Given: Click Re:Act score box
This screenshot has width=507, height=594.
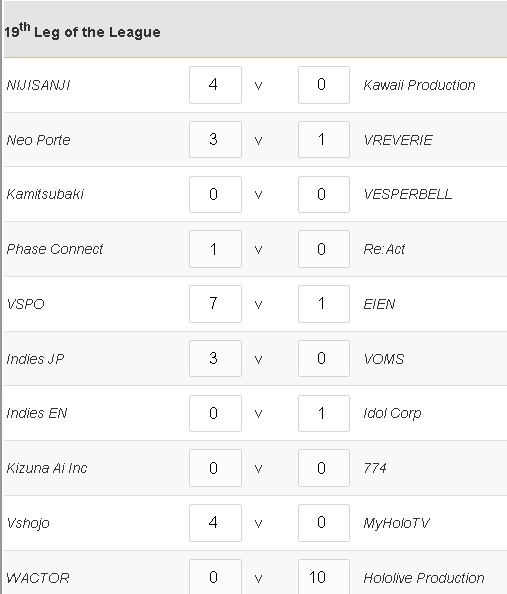Looking at the screenshot, I should [324, 249].
